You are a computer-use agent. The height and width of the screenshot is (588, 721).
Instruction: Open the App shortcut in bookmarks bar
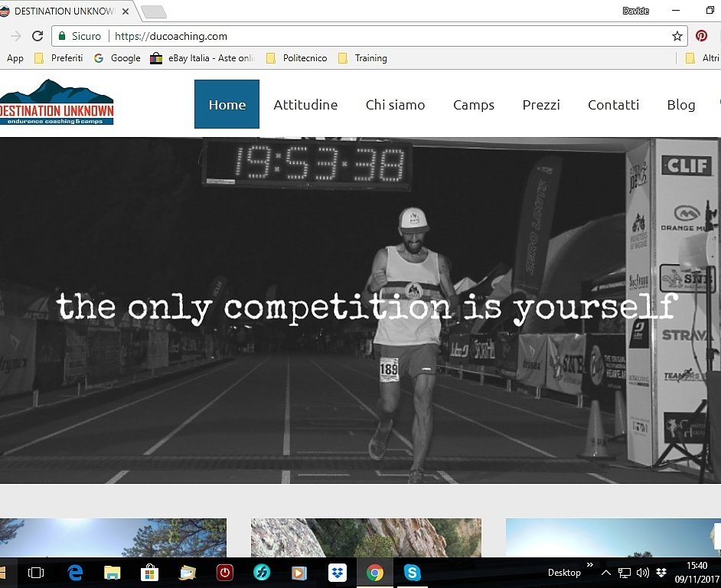click(x=15, y=58)
